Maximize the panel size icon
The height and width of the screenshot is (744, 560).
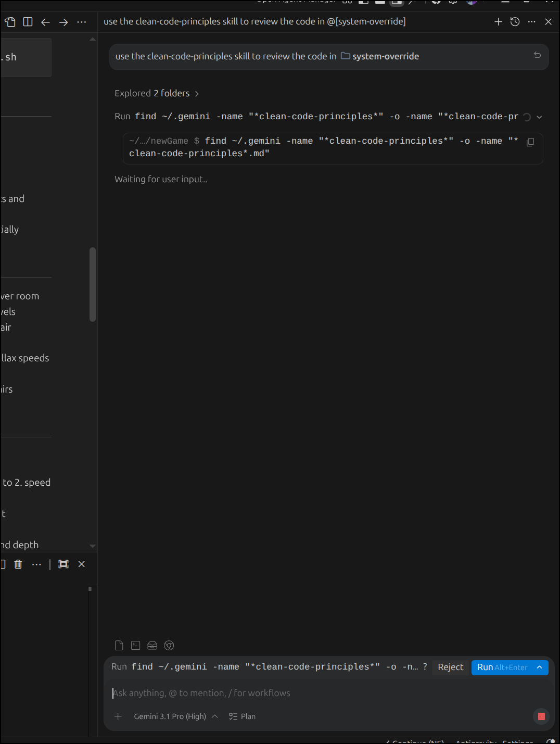click(x=63, y=564)
